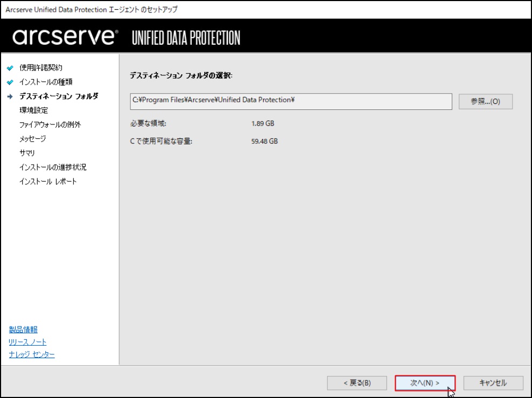Select the インストールの種類 step
The image size is (532, 398).
pyautogui.click(x=46, y=82)
